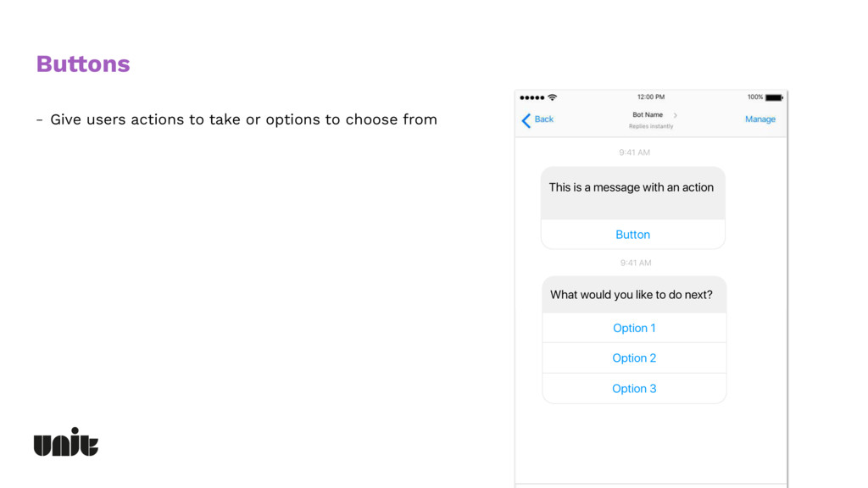868x488 pixels.
Task: Select the 12:00 PM status bar clock
Action: coord(650,97)
